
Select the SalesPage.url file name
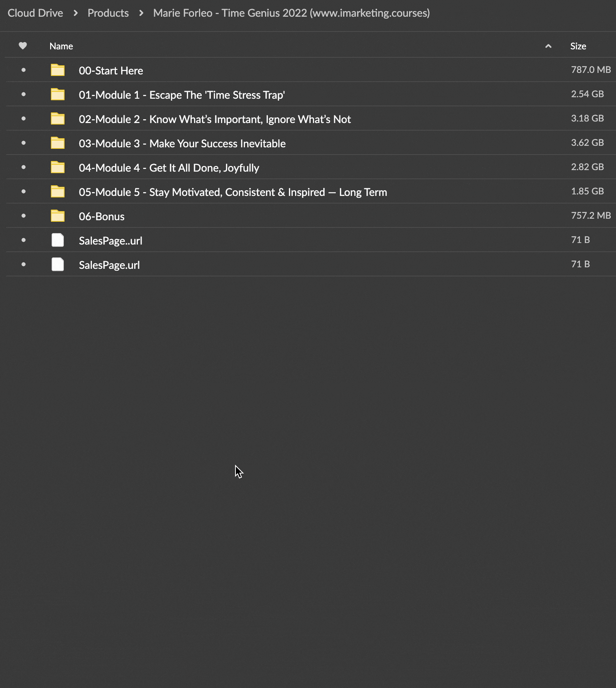tap(109, 265)
